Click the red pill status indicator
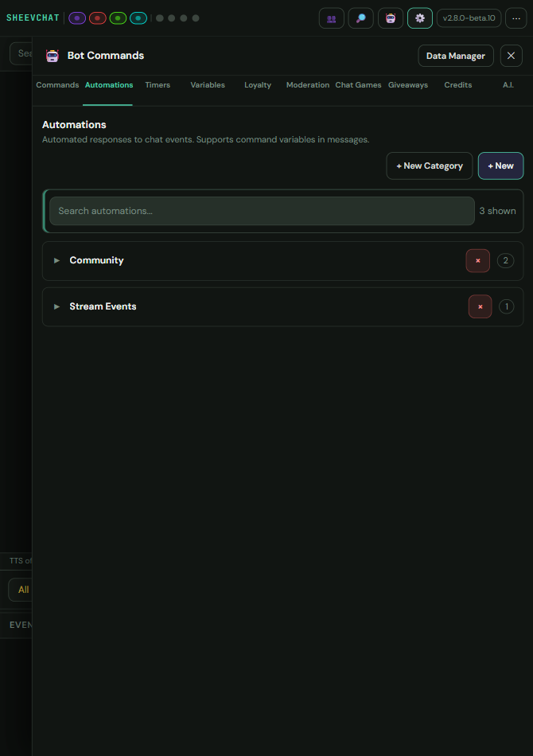The width and height of the screenshot is (533, 756). [x=97, y=18]
